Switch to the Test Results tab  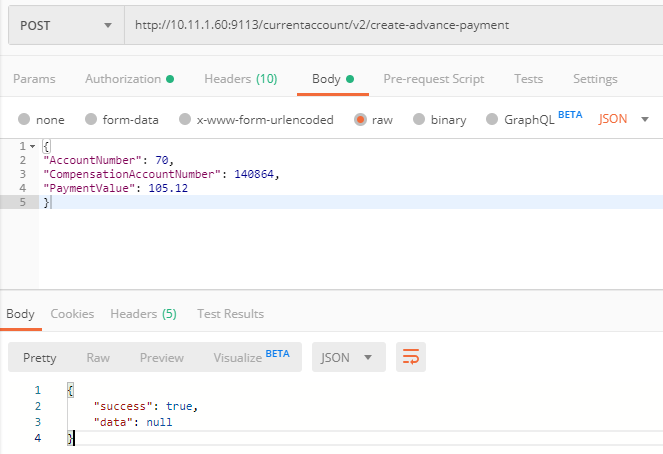(x=230, y=314)
